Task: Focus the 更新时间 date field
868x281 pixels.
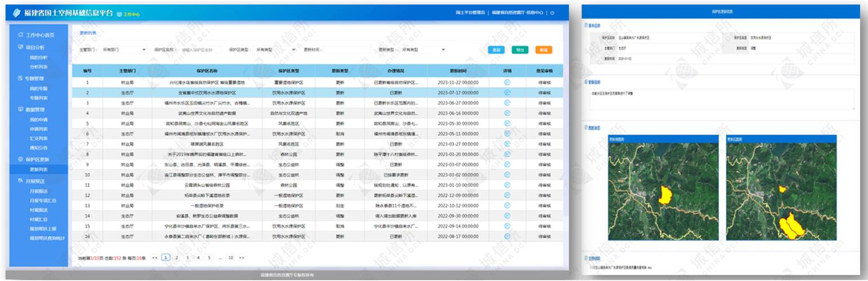Action: [347, 49]
